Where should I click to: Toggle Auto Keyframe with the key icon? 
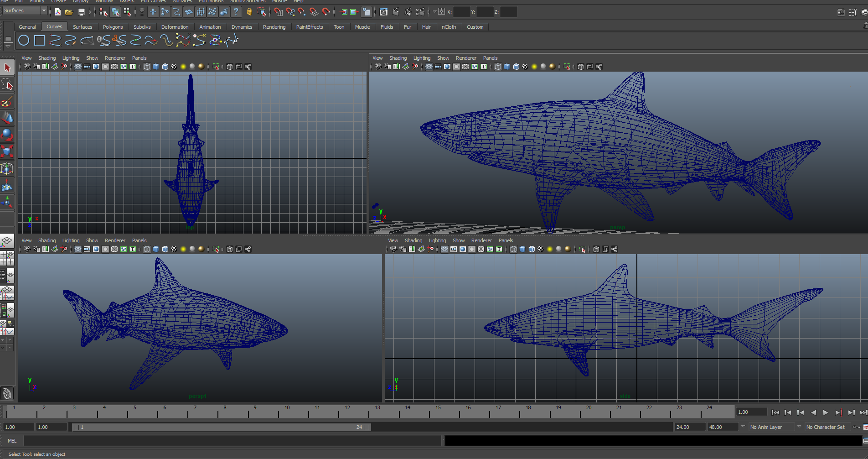856,427
